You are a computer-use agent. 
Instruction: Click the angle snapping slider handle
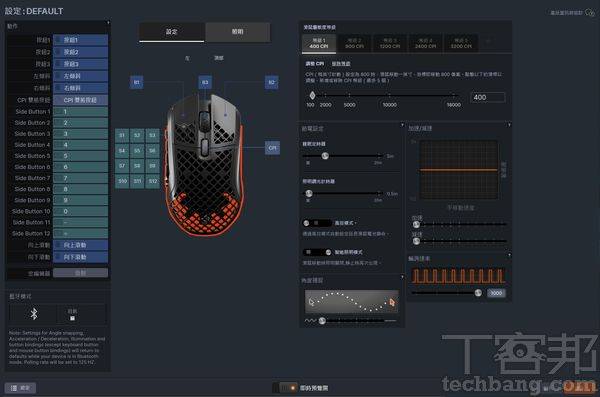click(x=322, y=320)
